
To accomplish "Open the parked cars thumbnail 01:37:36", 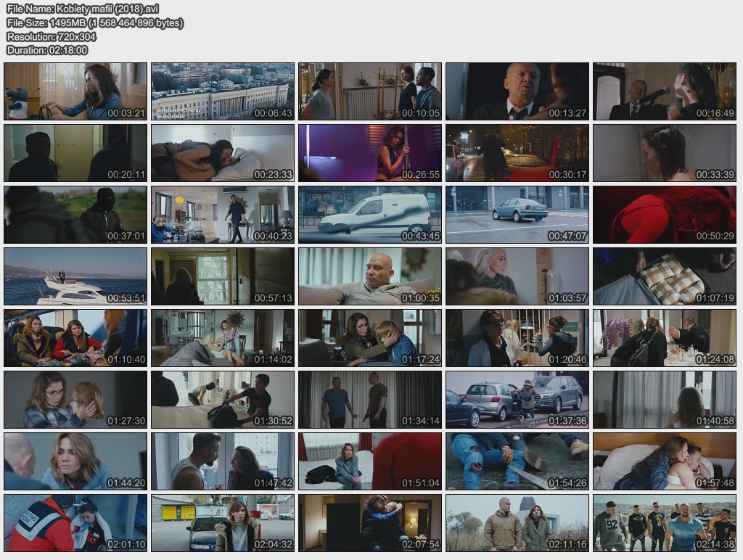I will (x=517, y=400).
